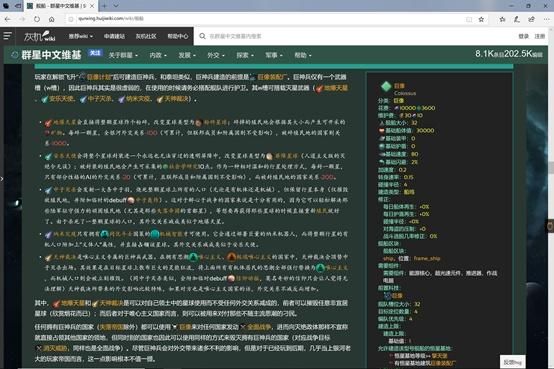Select the 灰机社区 menu item
Viewport: 554px width, 369px height.
(x=146, y=36)
